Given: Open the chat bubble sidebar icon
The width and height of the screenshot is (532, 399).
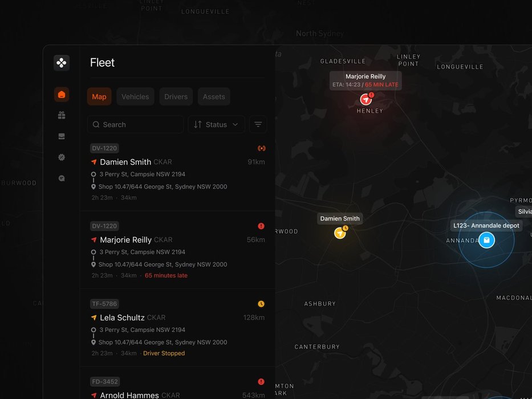Looking at the screenshot, I should 62,178.
